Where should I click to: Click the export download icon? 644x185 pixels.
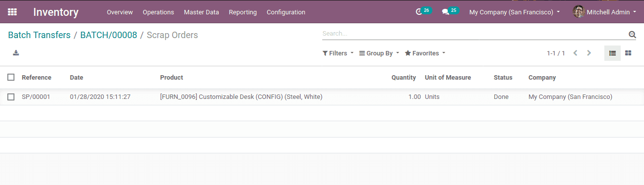click(x=16, y=53)
